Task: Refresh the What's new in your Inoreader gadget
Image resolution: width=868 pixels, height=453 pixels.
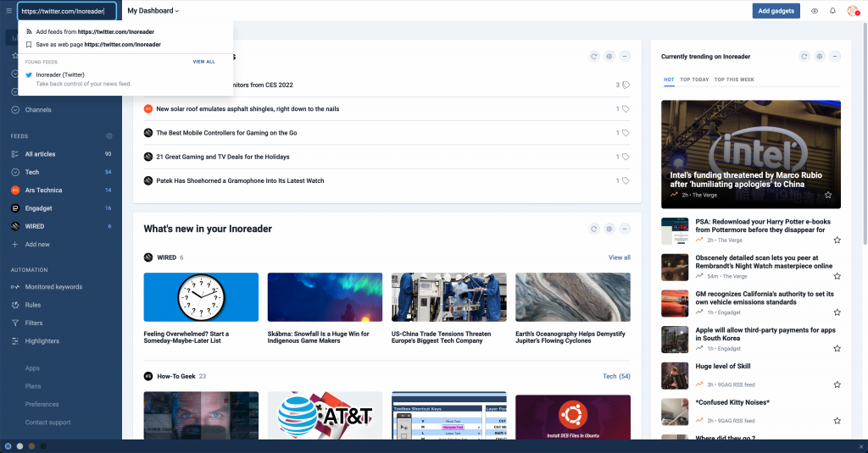Action: coord(594,229)
